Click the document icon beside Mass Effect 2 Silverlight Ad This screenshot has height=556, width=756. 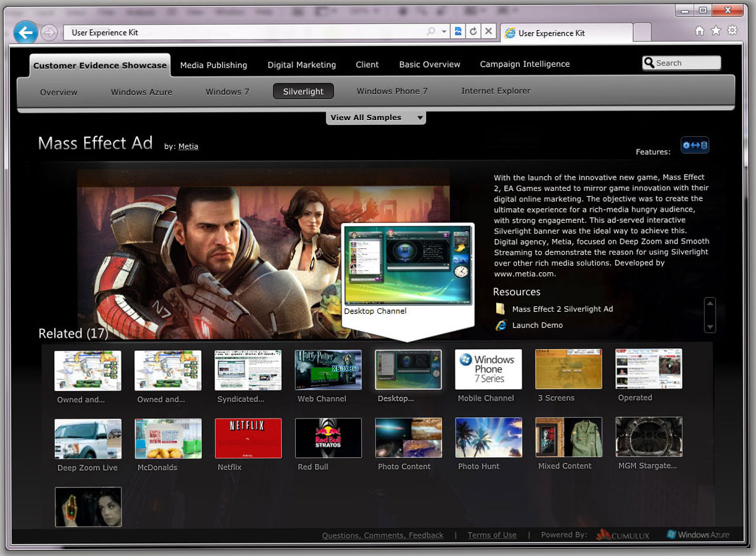point(500,309)
